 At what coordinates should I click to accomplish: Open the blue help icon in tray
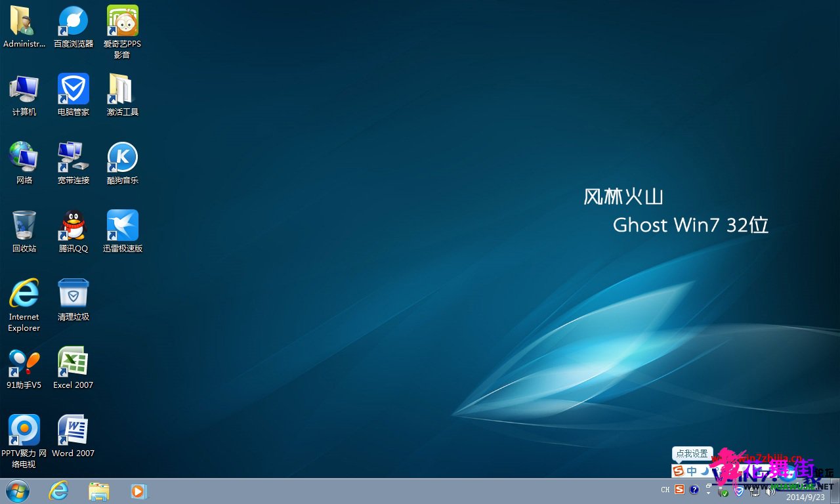[694, 490]
